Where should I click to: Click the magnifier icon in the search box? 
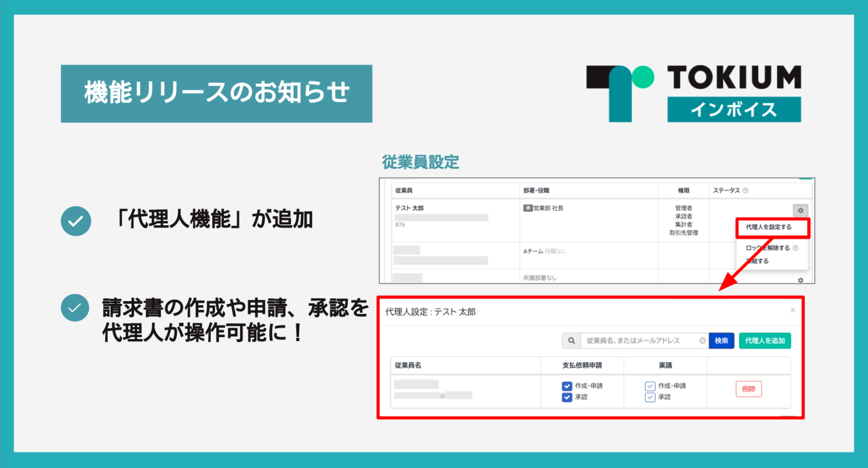tap(572, 340)
